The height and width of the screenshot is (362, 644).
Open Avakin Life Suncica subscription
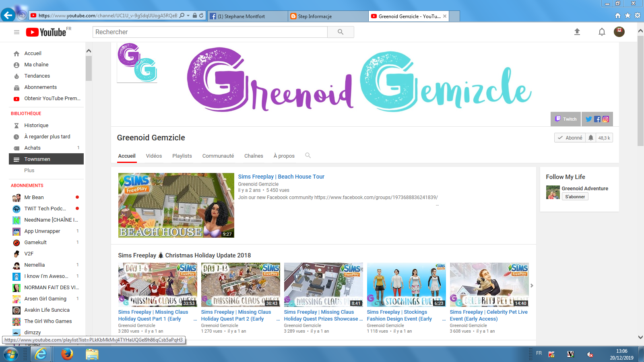(x=46, y=310)
